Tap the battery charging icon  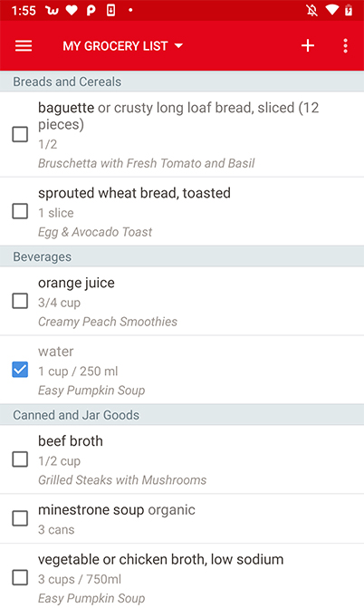pos(349,10)
